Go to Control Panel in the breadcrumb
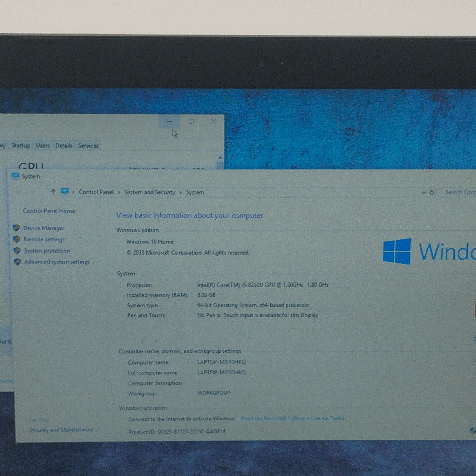Viewport: 476px width, 476px height. (96, 192)
